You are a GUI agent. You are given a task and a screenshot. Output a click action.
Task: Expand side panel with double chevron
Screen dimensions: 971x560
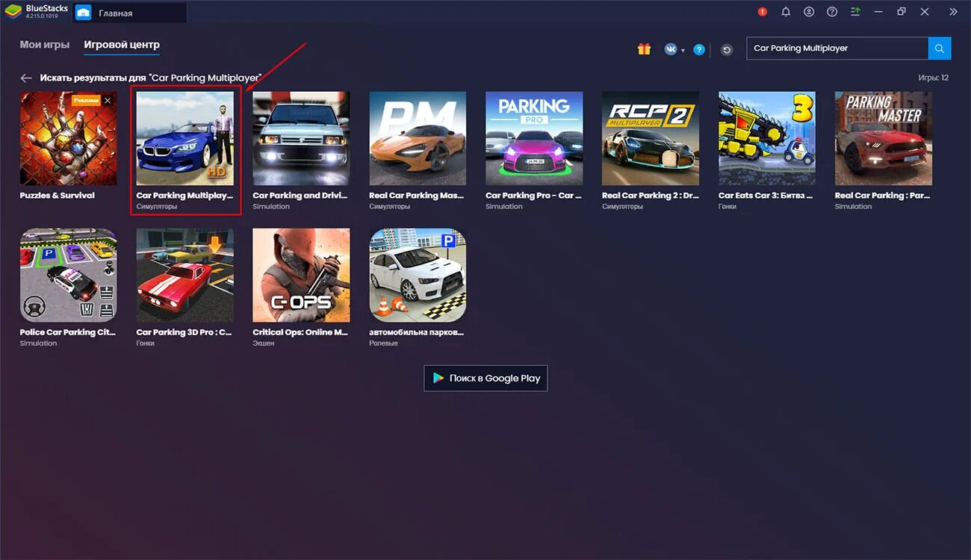click(x=953, y=11)
